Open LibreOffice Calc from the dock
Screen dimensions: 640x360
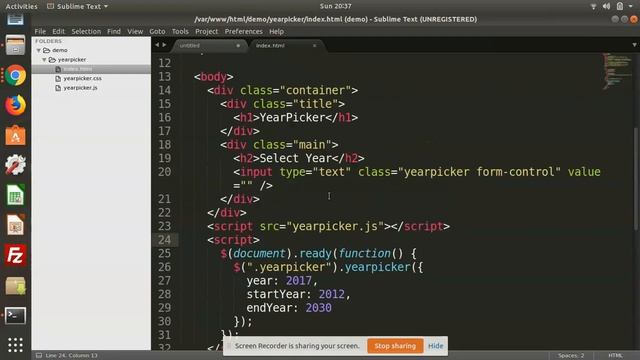16,195
